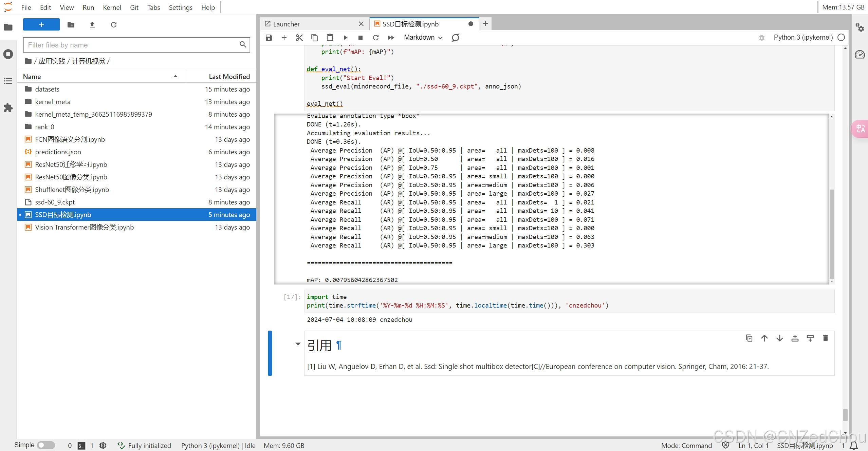Select ssd-60_9.ckpt file
The image size is (868, 451).
pos(136,202)
